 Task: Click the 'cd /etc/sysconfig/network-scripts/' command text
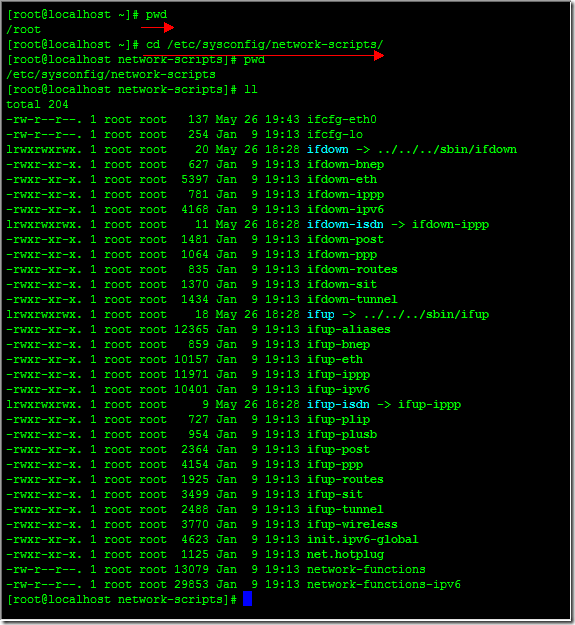(x=265, y=45)
